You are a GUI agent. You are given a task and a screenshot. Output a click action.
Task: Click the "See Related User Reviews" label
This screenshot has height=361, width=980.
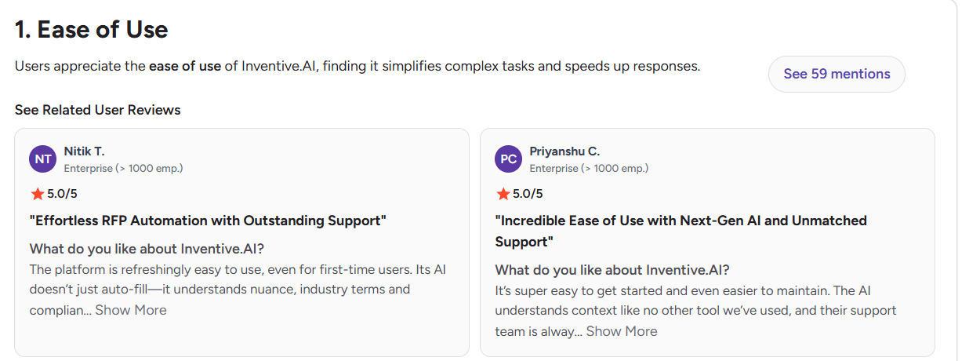98,110
